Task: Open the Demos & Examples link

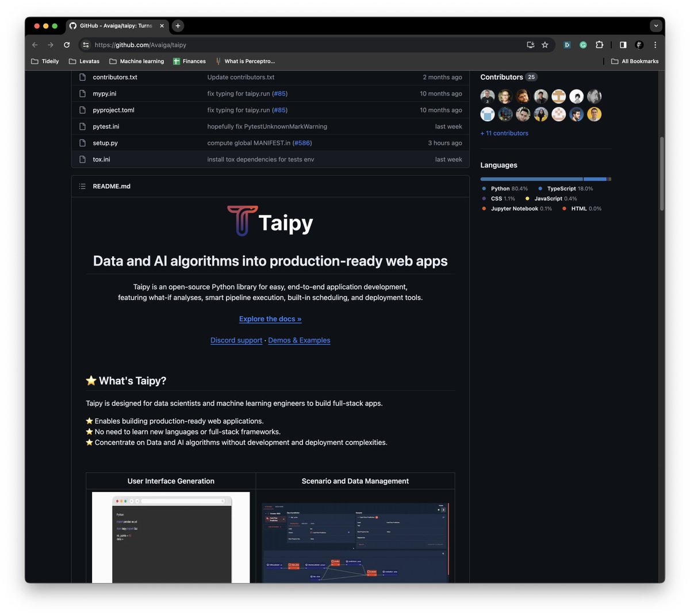Action: coord(299,340)
